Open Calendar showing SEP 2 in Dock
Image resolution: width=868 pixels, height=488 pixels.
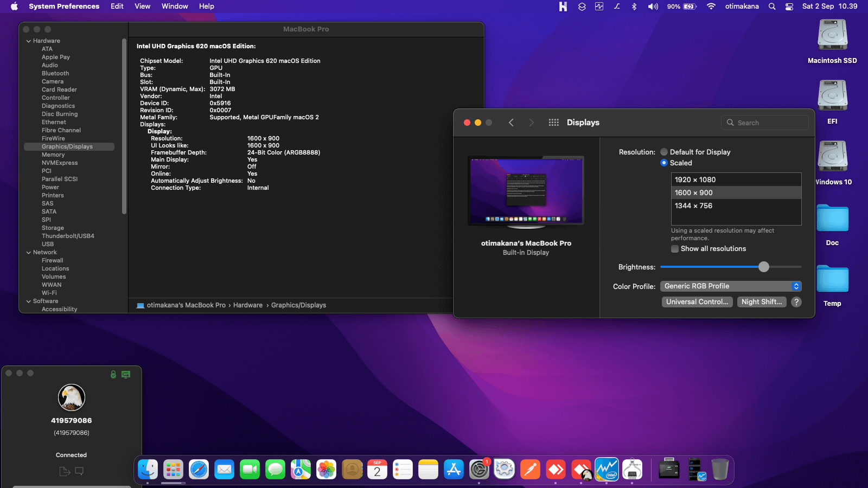[377, 470]
